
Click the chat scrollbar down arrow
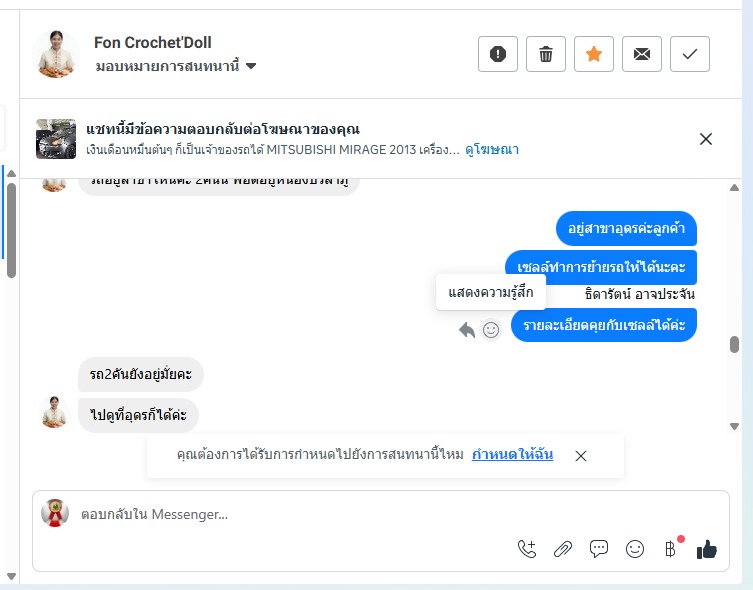click(734, 426)
